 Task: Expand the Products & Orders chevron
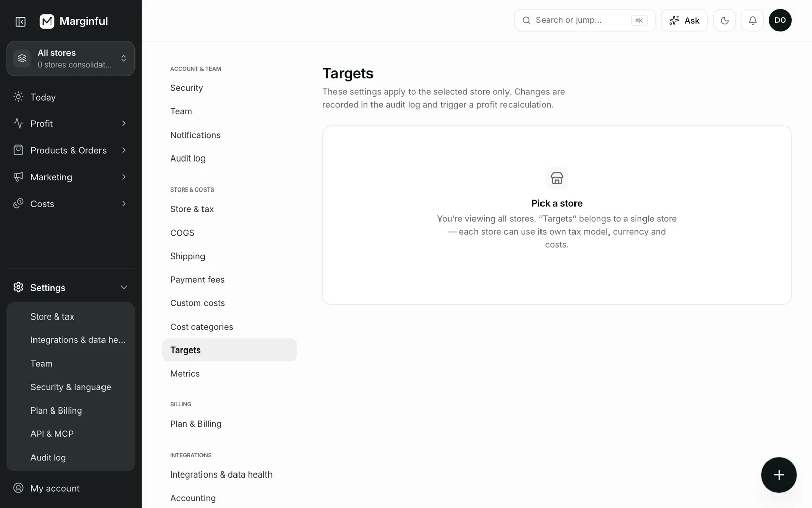[124, 150]
